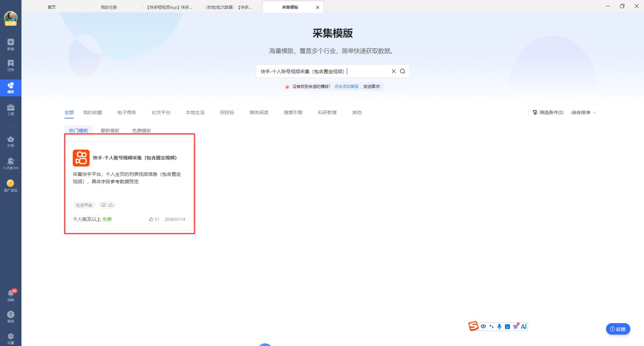Click the 个人版及以上 免费 label
The height and width of the screenshot is (346, 644).
[92, 219]
